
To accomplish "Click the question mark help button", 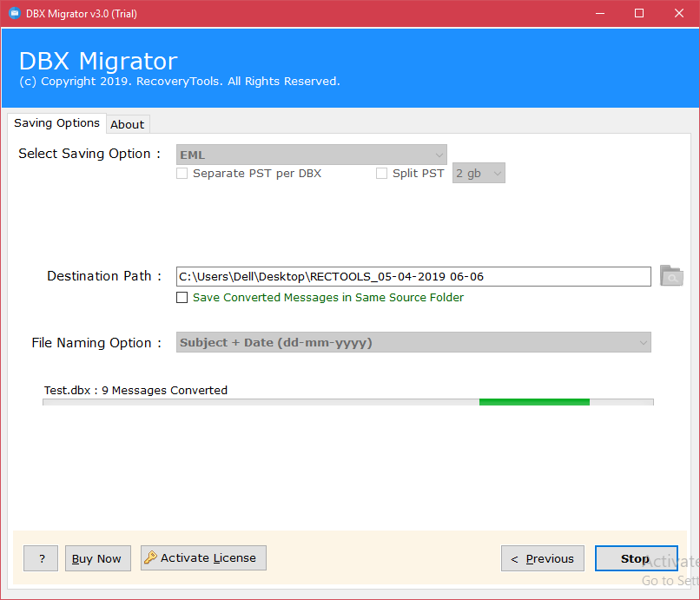I will point(41,558).
